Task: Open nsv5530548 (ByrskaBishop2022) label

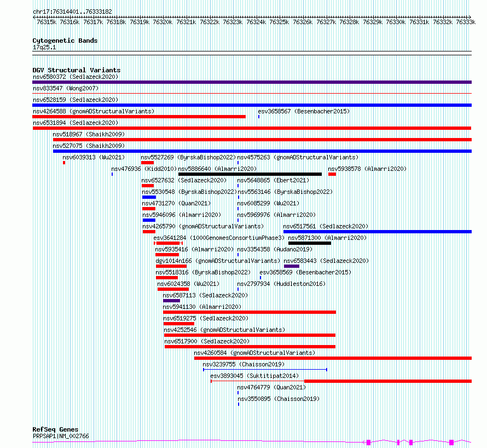Action: 189,192
